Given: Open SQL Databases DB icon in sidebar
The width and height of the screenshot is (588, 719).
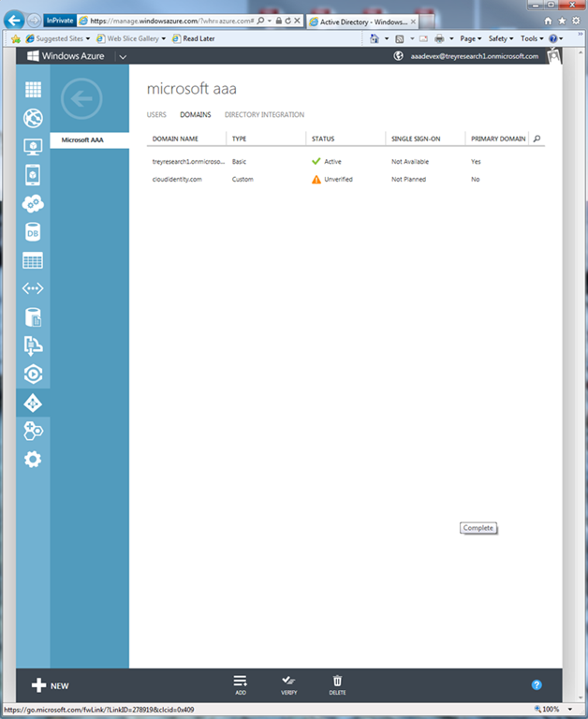Looking at the screenshot, I should click(33, 232).
